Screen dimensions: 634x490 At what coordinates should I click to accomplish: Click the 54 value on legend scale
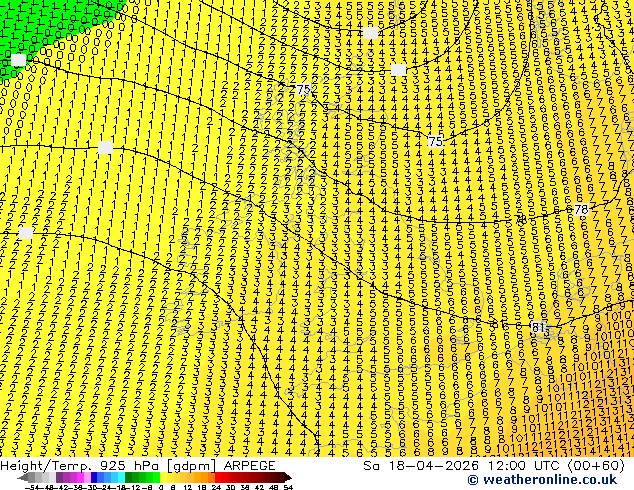point(288,487)
